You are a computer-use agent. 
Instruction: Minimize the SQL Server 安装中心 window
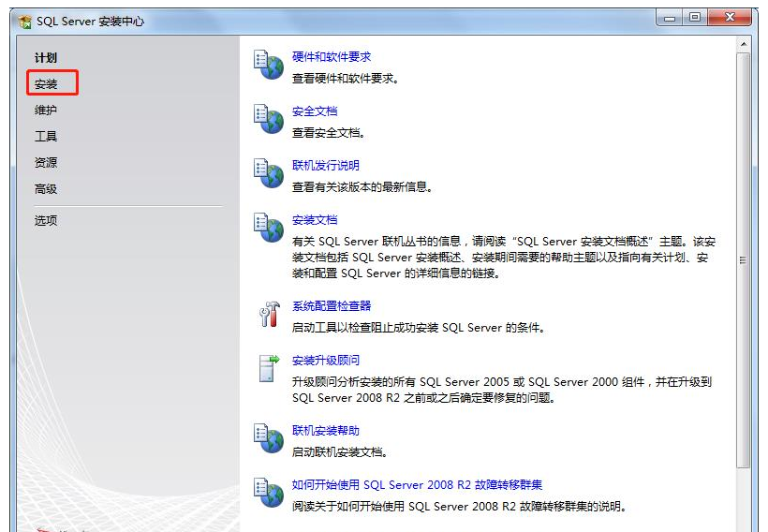click(670, 18)
